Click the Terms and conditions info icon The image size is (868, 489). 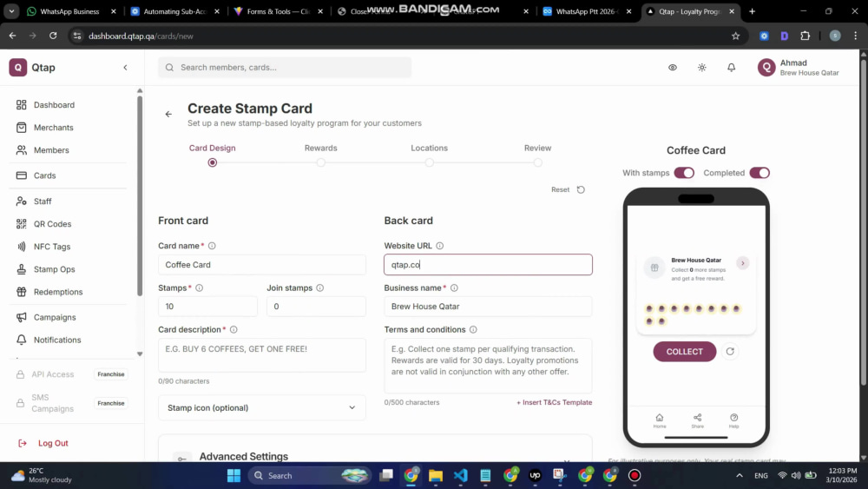tap(473, 329)
